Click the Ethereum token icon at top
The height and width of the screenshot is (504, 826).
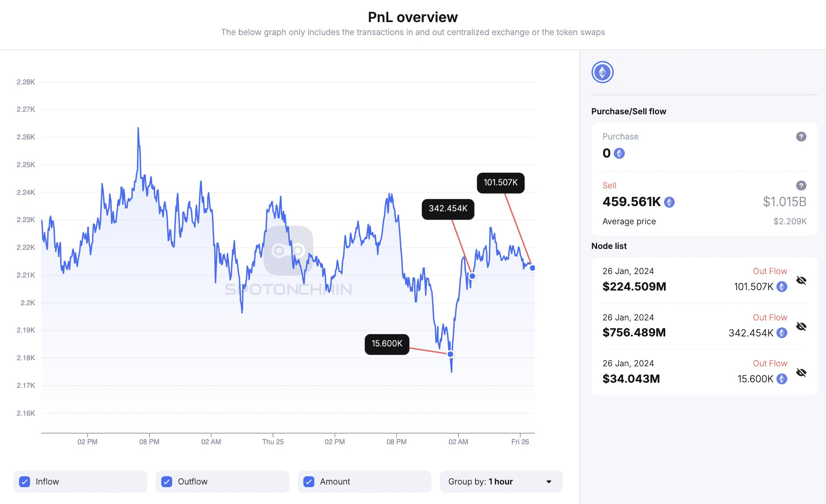pos(602,72)
